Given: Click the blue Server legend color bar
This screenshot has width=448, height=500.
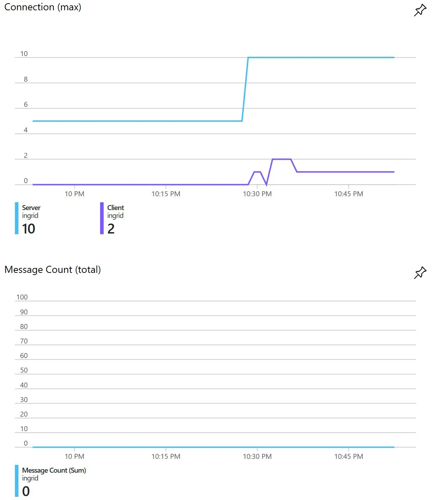Looking at the screenshot, I should [x=17, y=218].
